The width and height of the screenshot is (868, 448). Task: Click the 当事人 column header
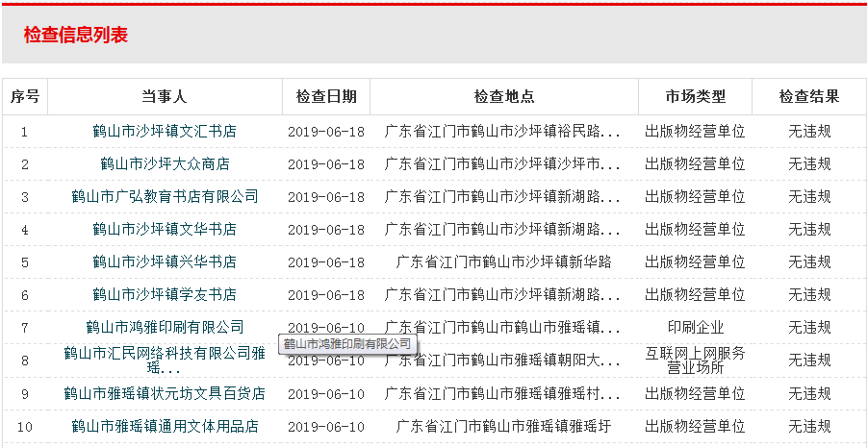[x=165, y=97]
